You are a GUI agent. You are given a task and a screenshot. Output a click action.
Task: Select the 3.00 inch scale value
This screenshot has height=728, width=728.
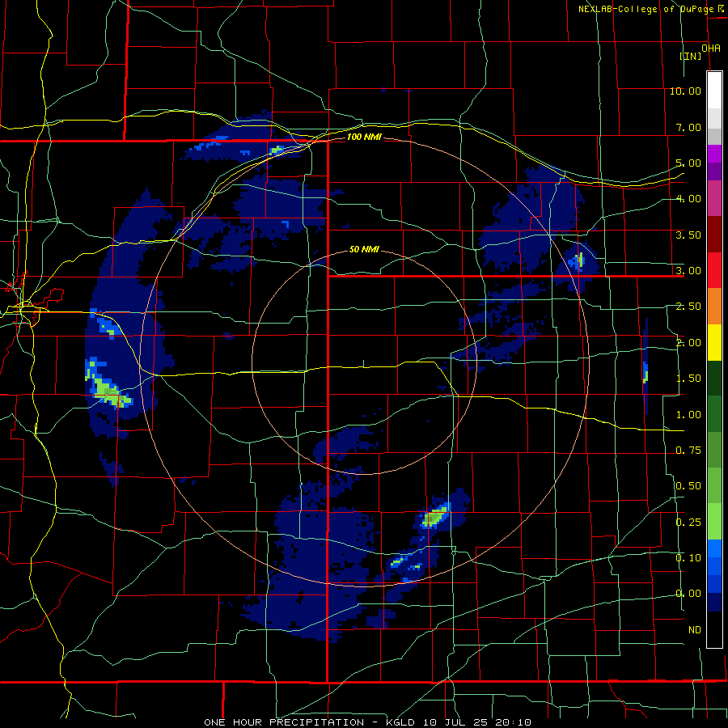tap(688, 271)
